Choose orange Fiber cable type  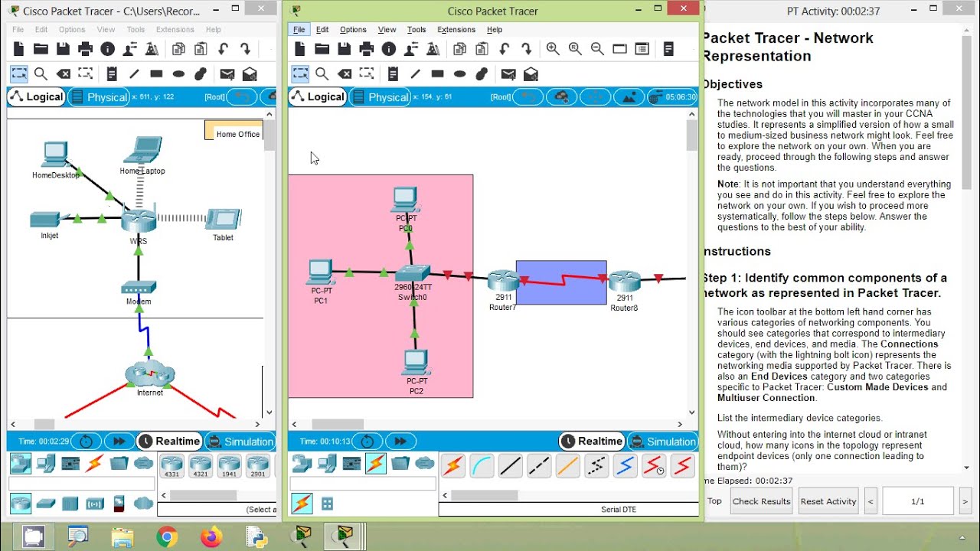(x=567, y=465)
